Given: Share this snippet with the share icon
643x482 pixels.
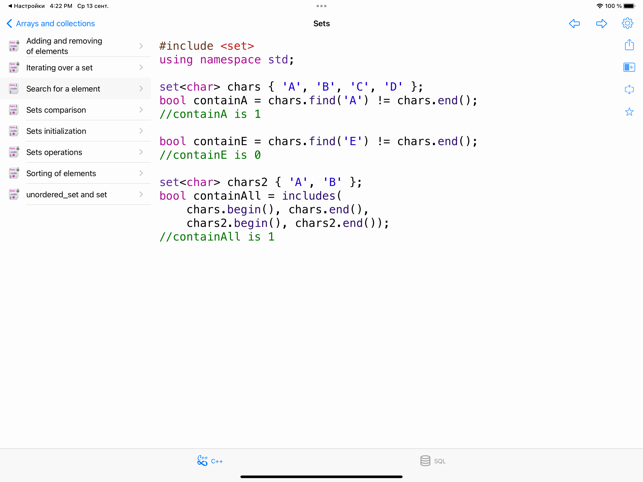Looking at the screenshot, I should coord(629,45).
